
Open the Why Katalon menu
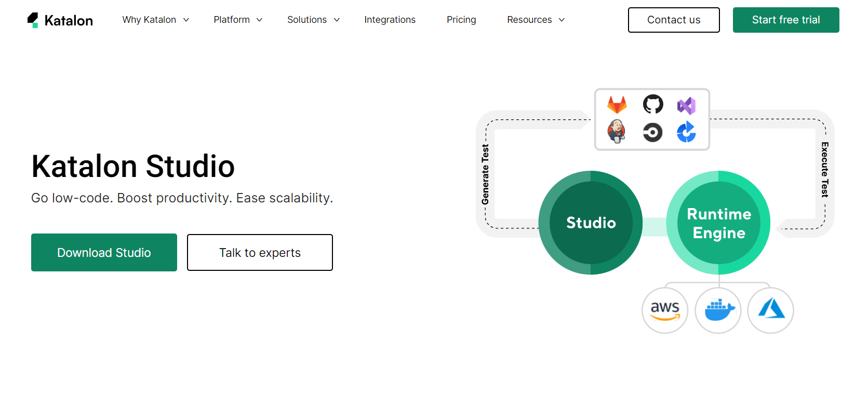pyautogui.click(x=149, y=20)
